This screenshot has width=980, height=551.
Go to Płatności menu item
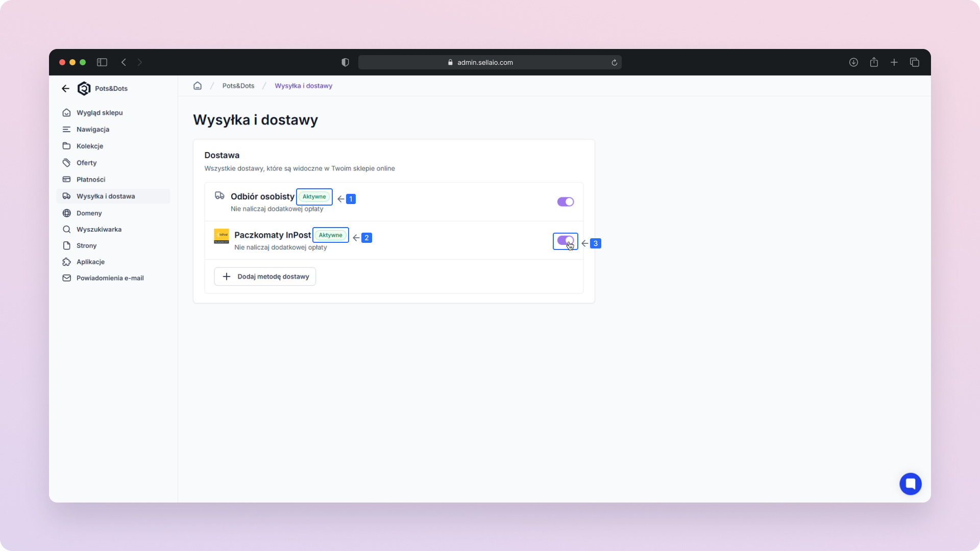pos(91,180)
